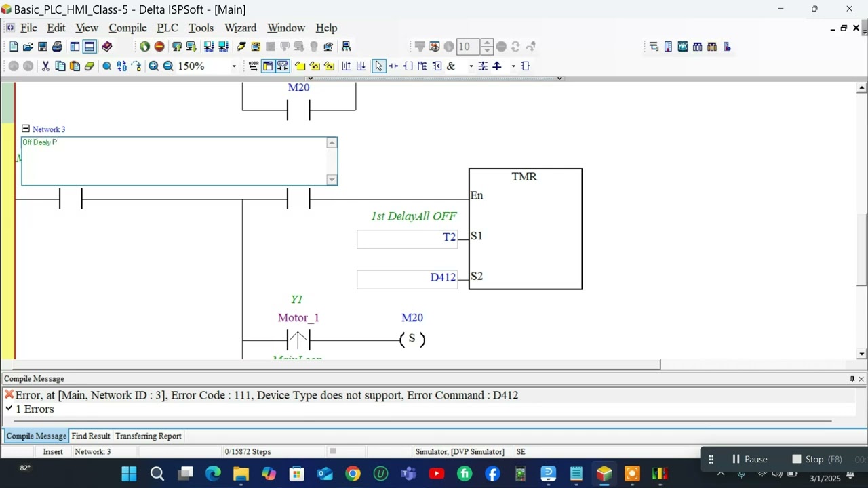Screen dimensions: 868x488
Task: Save the project with the floppy icon
Action: click(x=42, y=47)
